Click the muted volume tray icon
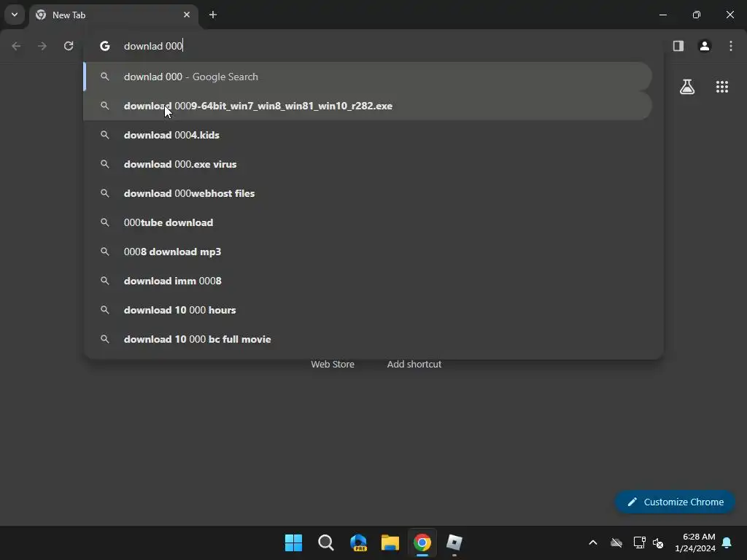Image resolution: width=747 pixels, height=560 pixels. point(658,542)
